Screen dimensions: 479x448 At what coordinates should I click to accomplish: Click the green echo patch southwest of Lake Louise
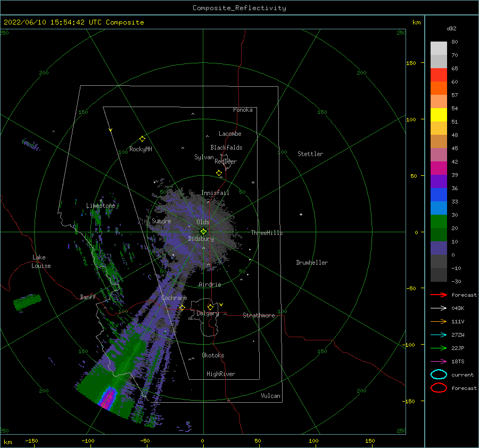pyautogui.click(x=27, y=302)
